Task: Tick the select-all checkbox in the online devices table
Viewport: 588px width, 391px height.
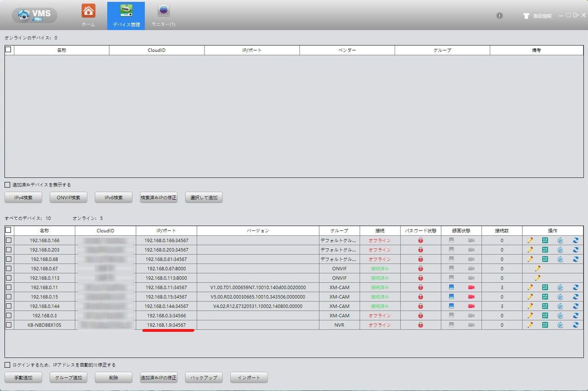Action: coord(8,50)
